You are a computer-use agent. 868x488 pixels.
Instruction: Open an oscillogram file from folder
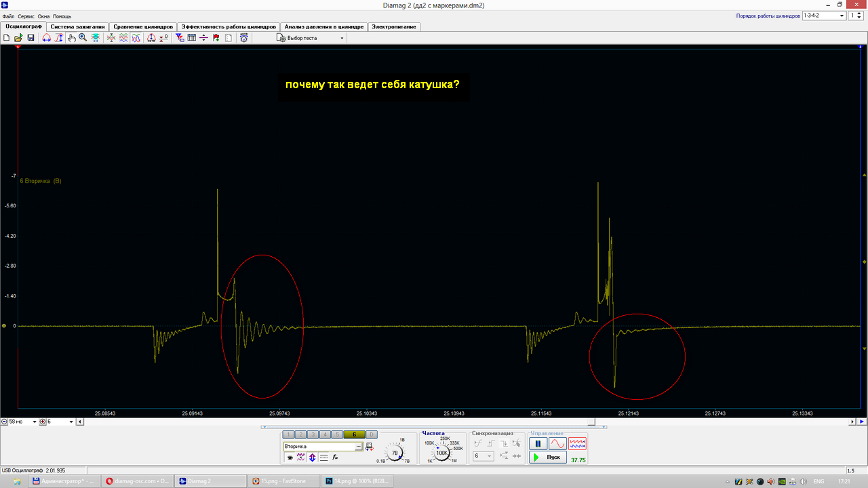click(18, 38)
